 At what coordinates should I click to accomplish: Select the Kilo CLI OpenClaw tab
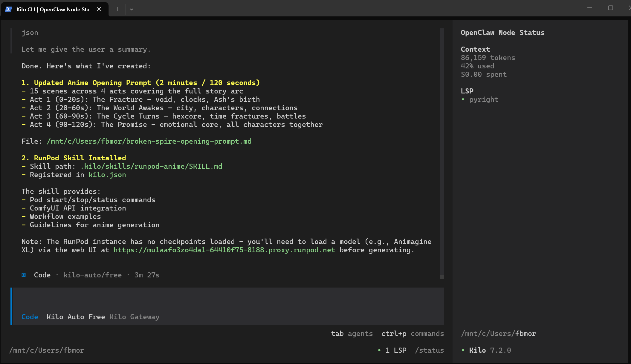tap(53, 9)
